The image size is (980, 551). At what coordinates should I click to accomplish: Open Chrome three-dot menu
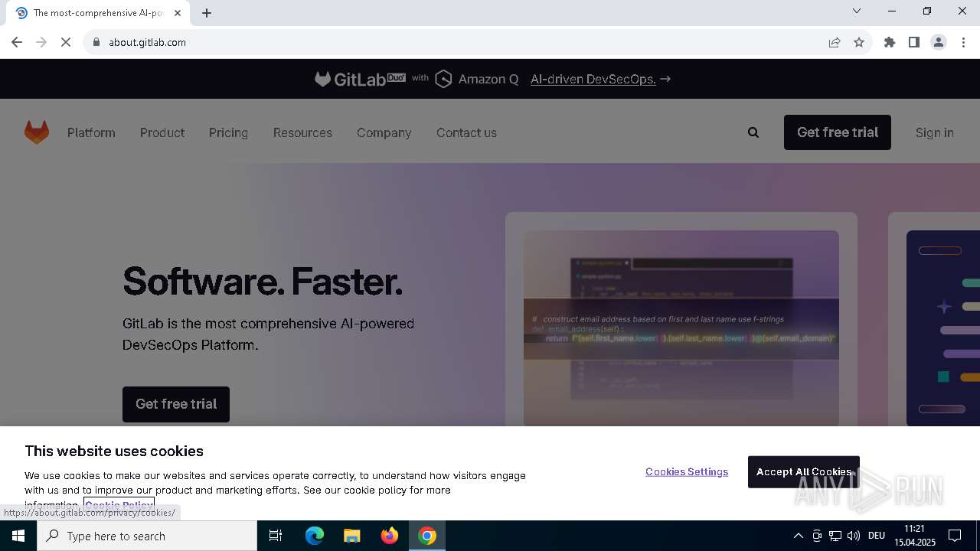point(963,42)
